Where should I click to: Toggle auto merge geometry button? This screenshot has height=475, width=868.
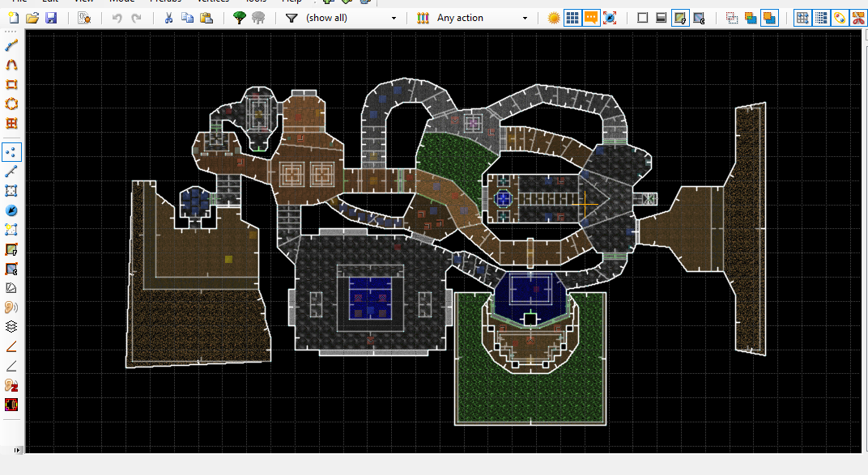[840, 18]
